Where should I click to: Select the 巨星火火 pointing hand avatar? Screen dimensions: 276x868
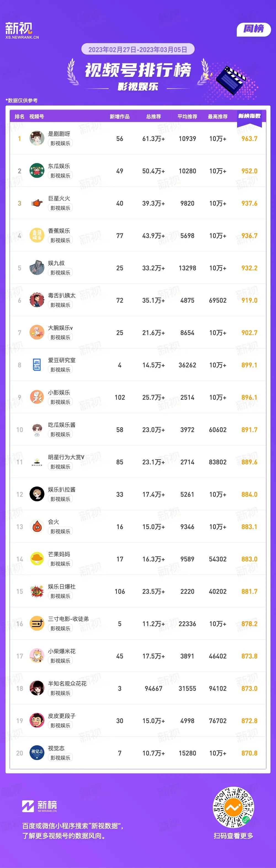click(x=37, y=203)
